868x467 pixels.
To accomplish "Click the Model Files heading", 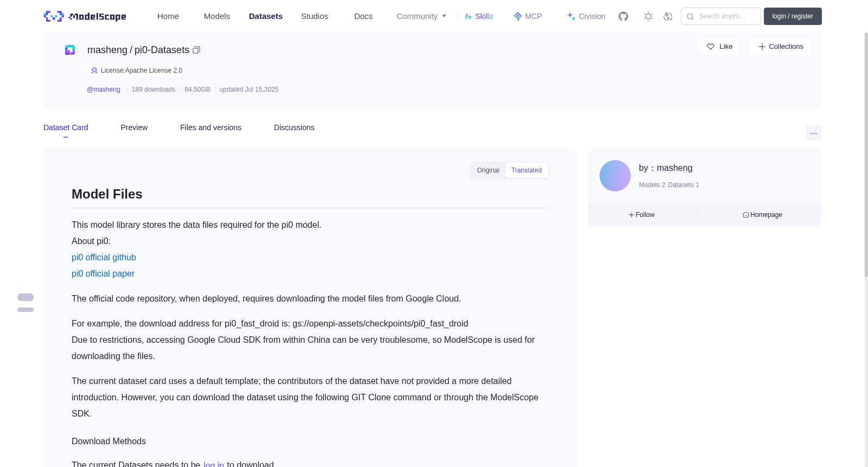I will click(107, 194).
